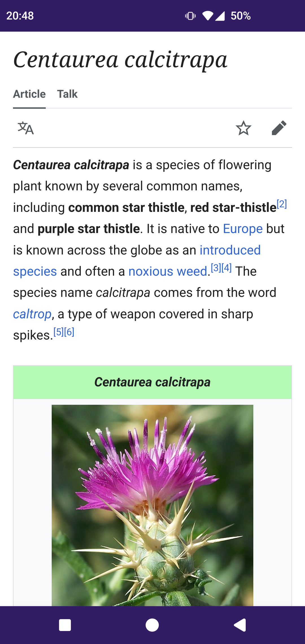The height and width of the screenshot is (644, 305).
Task: Open the language selection icon
Action: coord(26,128)
